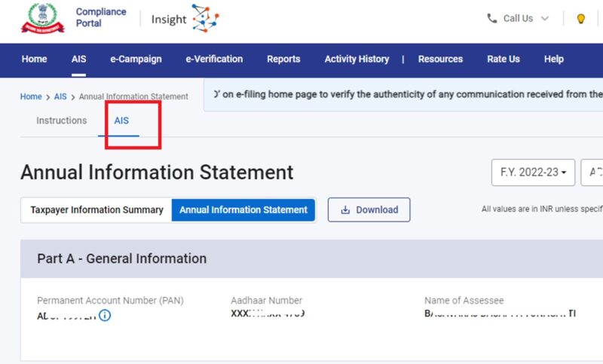603x364 pixels.
Task: Click the Aadhaar Number label
Action: coord(266,301)
